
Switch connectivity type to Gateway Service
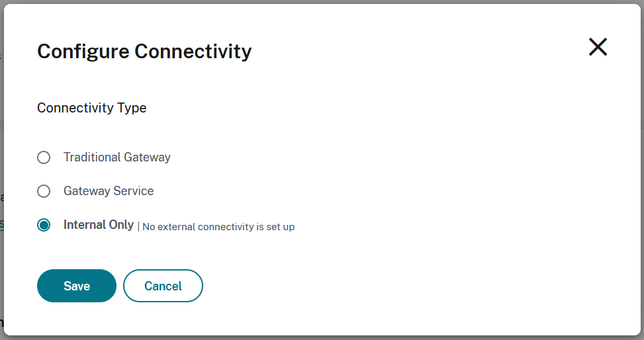point(44,191)
